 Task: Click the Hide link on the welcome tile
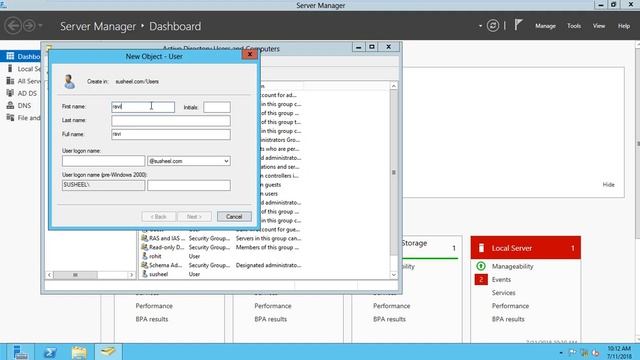click(608, 184)
